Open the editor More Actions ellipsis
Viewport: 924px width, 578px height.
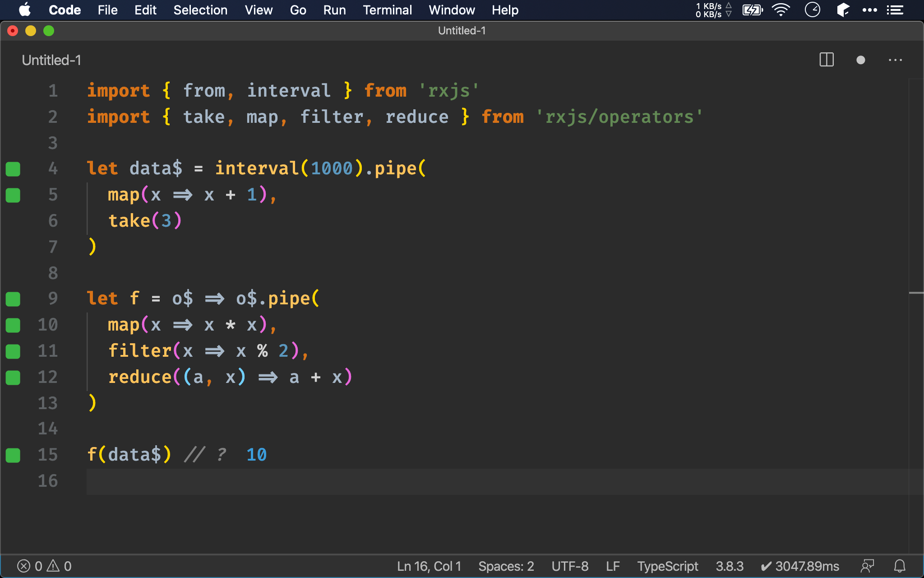[x=895, y=60]
